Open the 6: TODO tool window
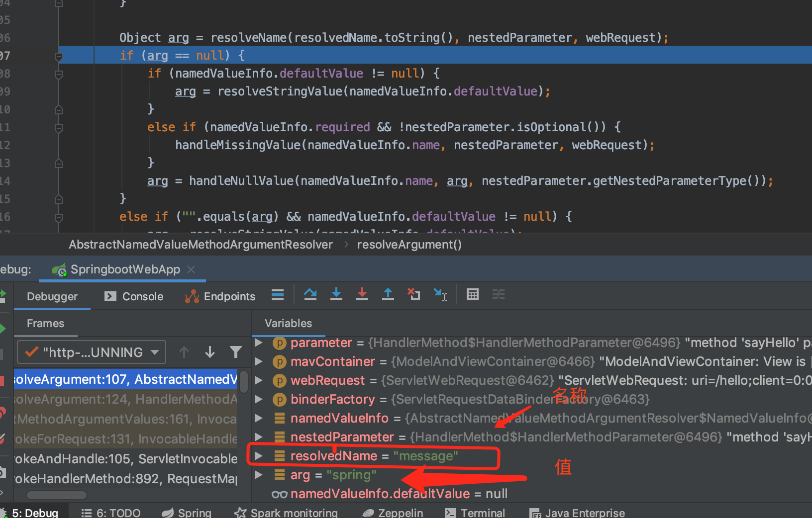The height and width of the screenshot is (518, 812). (x=111, y=513)
